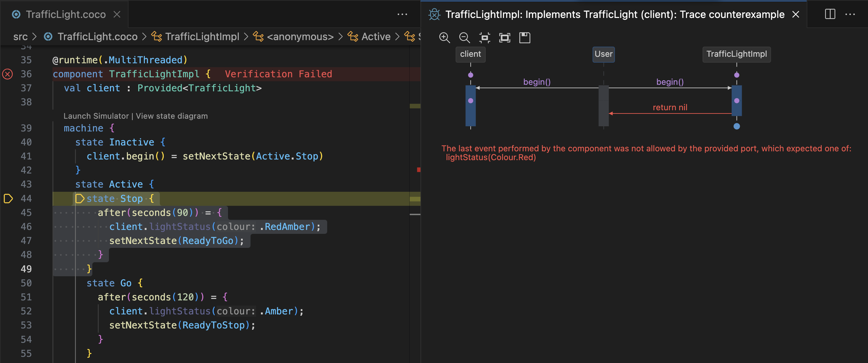The height and width of the screenshot is (363, 868).
Task: Select the 'TrafficLightImpl' lifeline header
Action: [x=737, y=54]
